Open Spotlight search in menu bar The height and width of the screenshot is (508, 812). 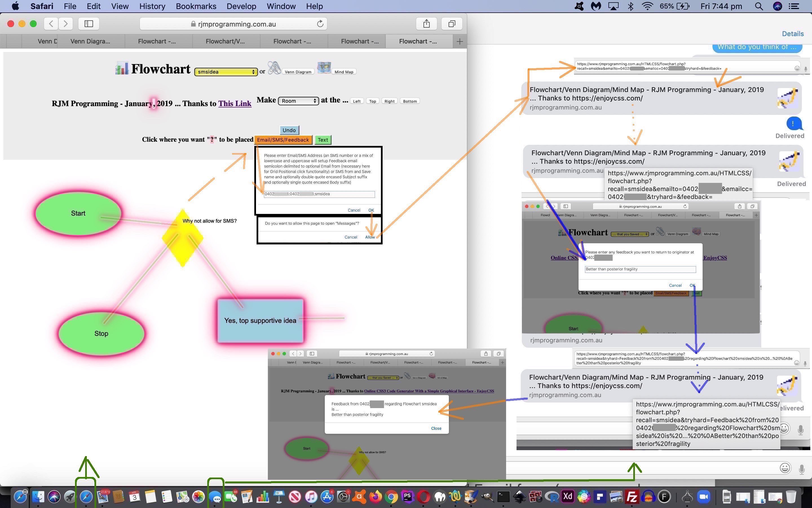759,6
